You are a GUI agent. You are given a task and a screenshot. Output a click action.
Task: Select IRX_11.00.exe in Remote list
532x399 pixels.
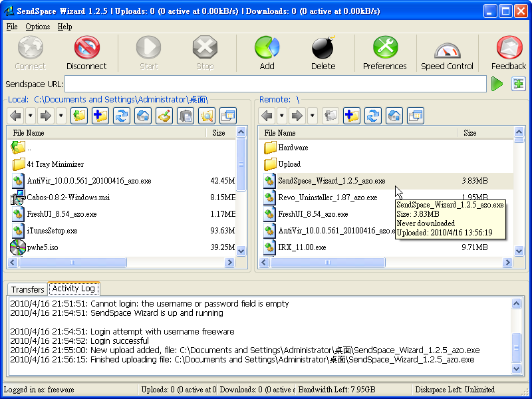(386, 247)
